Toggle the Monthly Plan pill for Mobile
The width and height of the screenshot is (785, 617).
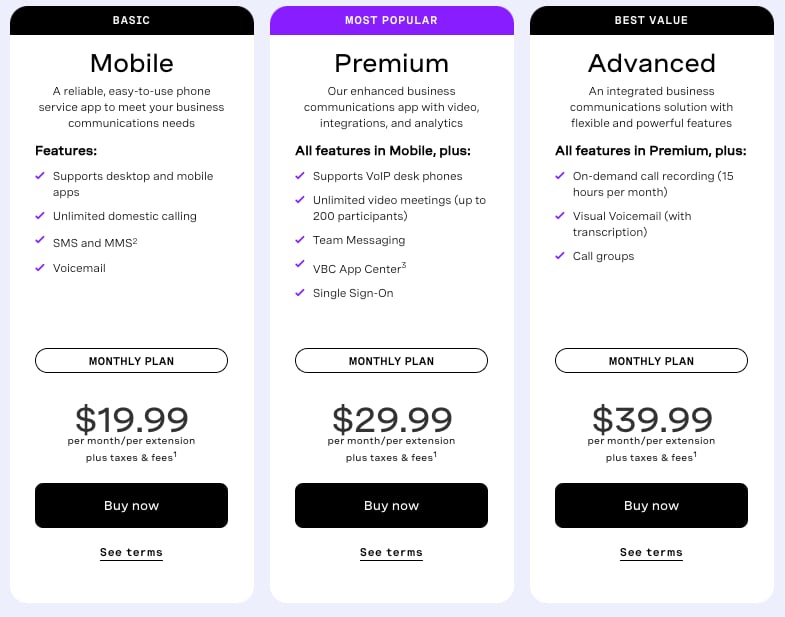coord(131,361)
